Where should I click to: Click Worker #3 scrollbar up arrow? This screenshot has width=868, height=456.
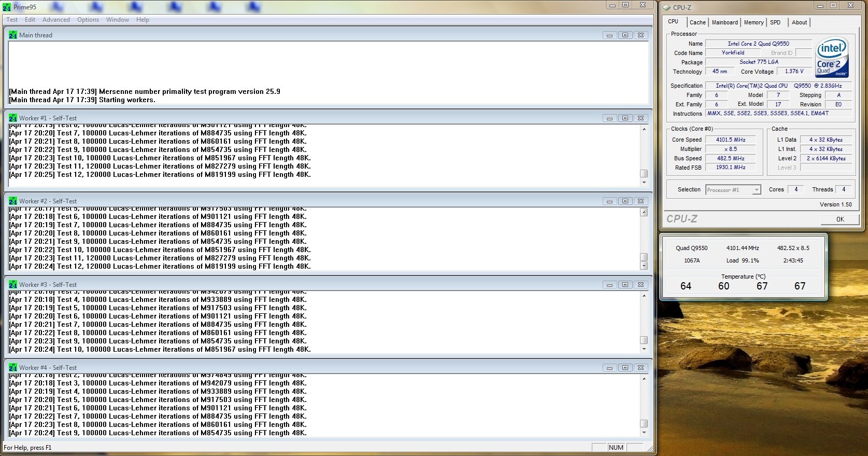coord(644,296)
